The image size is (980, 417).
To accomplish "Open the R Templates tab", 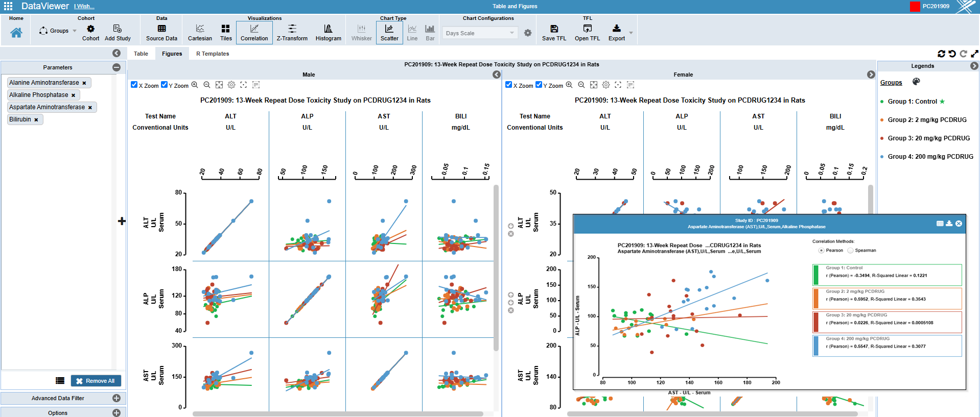I will click(x=213, y=54).
